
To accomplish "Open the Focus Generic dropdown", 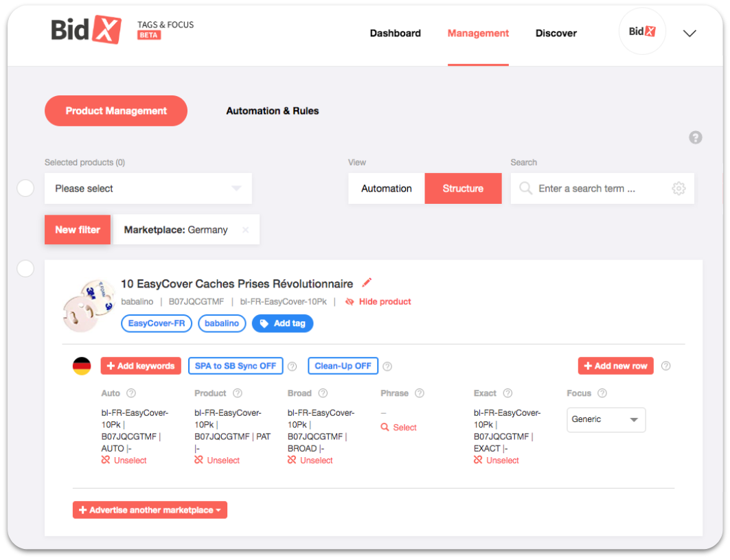I will (x=606, y=419).
